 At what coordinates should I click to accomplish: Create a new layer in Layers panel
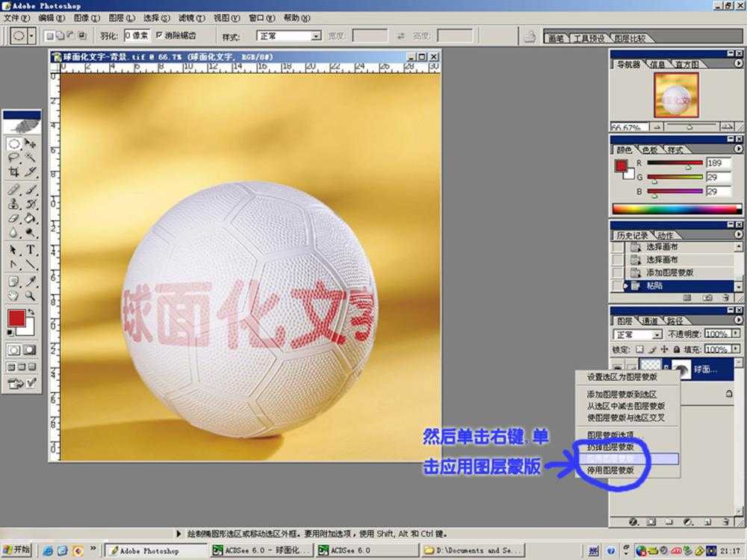707,522
